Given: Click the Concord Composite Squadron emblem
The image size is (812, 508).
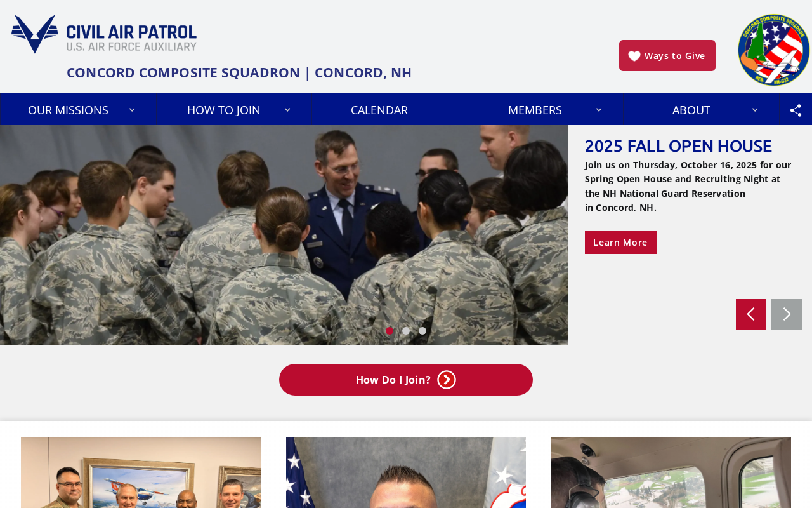Looking at the screenshot, I should pos(774,50).
